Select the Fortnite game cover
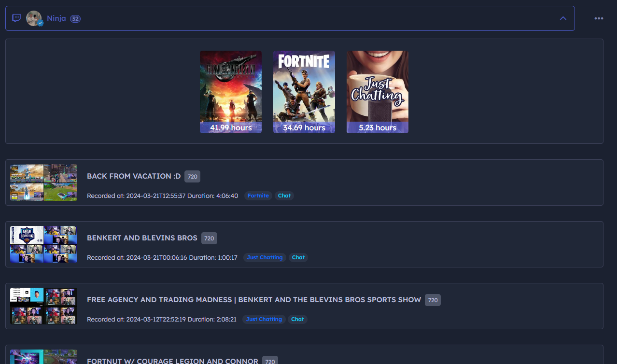Viewport: 617px width, 364px height. (x=304, y=92)
